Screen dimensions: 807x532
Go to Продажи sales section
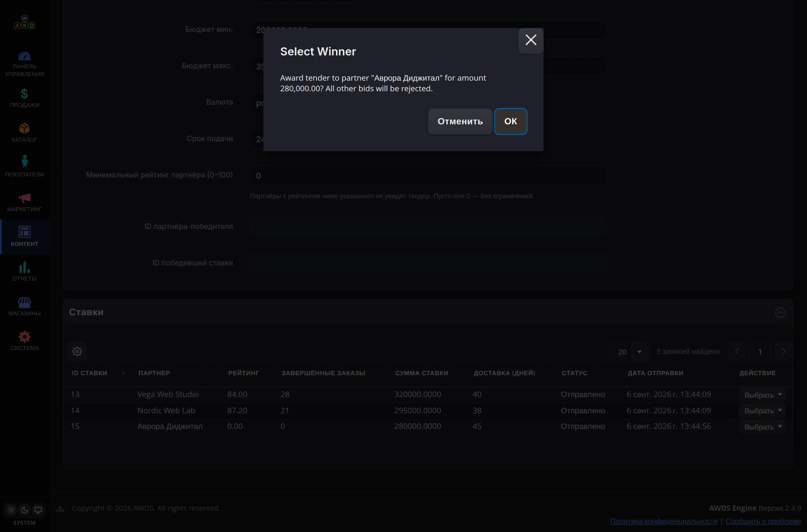pos(24,98)
